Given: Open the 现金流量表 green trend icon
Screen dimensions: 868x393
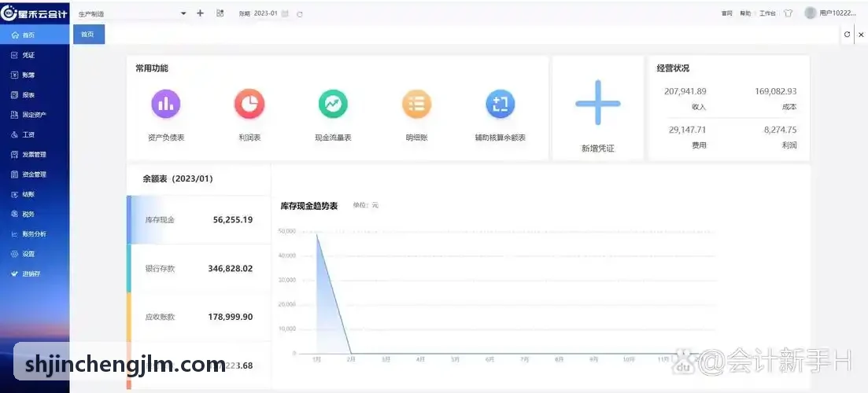Looking at the screenshot, I should (x=333, y=104).
